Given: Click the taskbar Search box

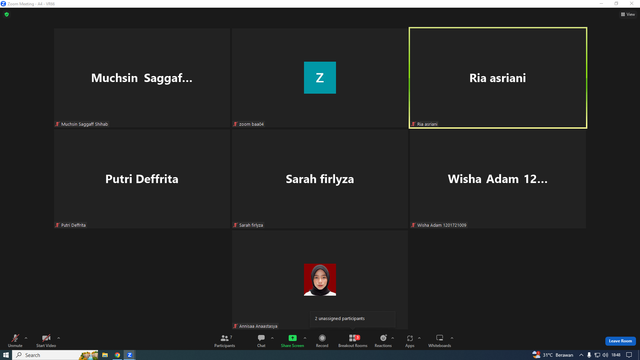Looking at the screenshot, I should tap(56, 355).
